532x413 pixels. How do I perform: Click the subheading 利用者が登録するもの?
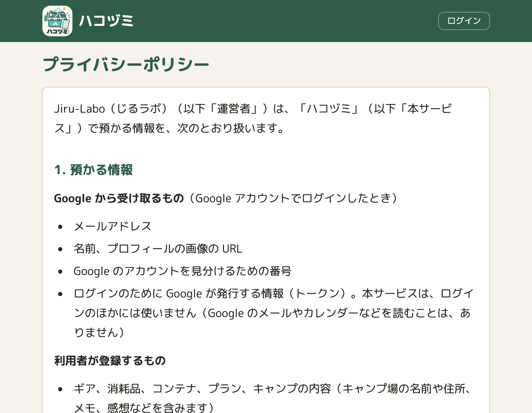coord(110,360)
